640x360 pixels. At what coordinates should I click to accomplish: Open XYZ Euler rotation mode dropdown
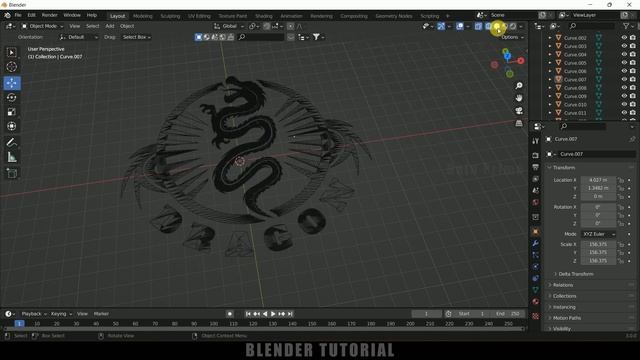[x=598, y=234]
